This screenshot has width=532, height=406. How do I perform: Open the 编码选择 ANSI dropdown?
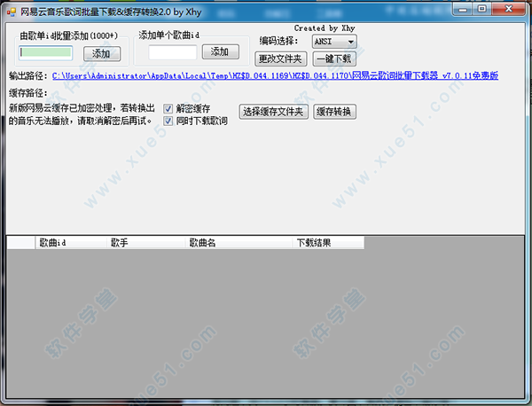click(334, 42)
